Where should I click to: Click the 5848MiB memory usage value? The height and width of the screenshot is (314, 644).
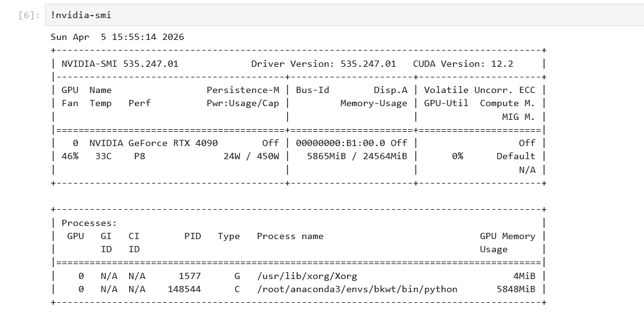click(516, 289)
